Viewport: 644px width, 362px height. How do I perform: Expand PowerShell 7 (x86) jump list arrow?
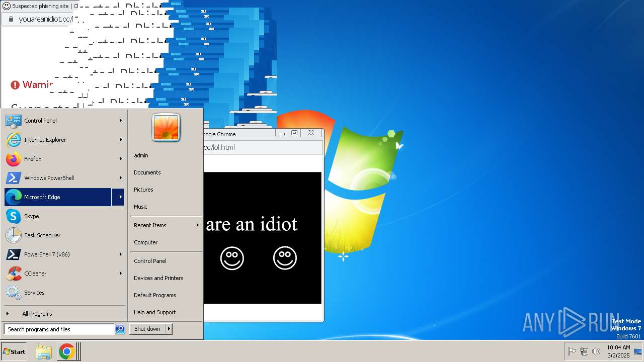point(121,254)
